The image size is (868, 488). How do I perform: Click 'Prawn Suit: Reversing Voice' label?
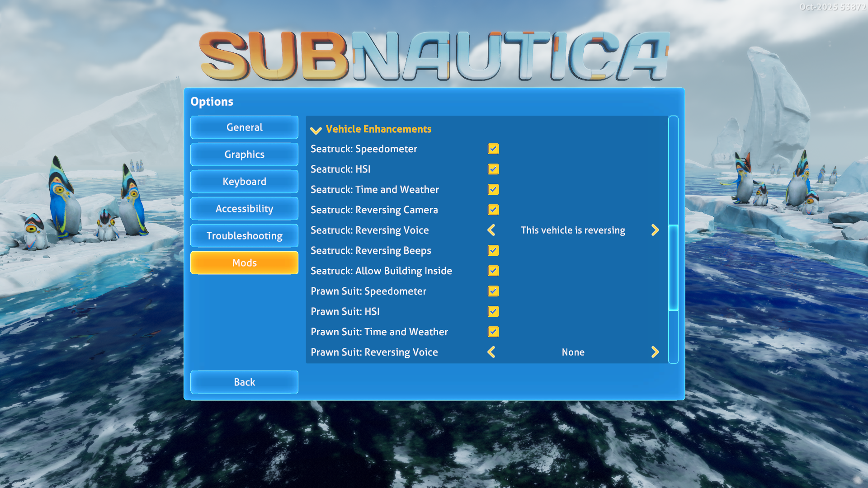374,352
